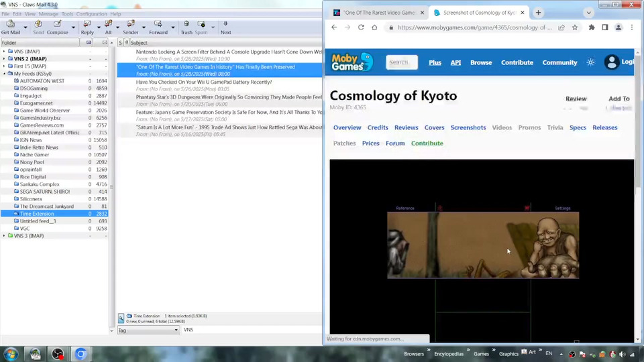Click the Send toolbar icon

[x=38, y=27]
